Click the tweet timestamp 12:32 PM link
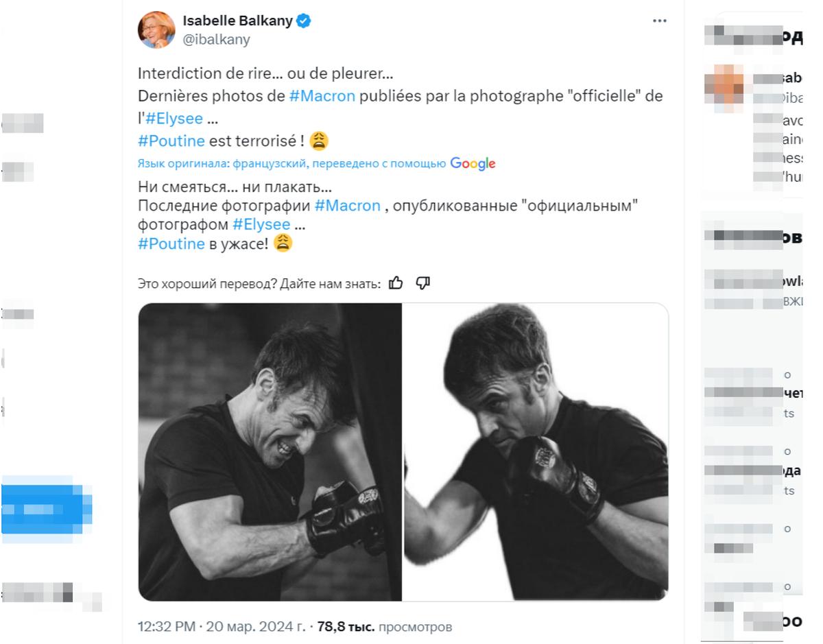Image resolution: width=823 pixels, height=644 pixels. [165, 625]
